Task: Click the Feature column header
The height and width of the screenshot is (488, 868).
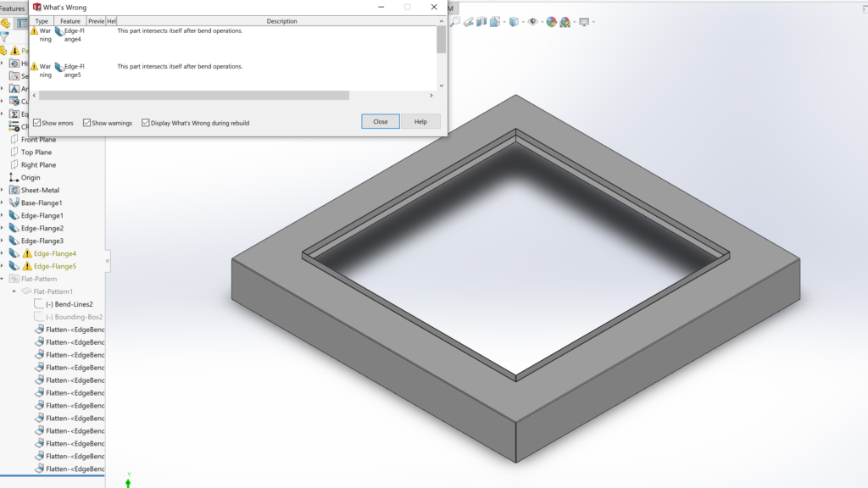Action: click(70, 21)
